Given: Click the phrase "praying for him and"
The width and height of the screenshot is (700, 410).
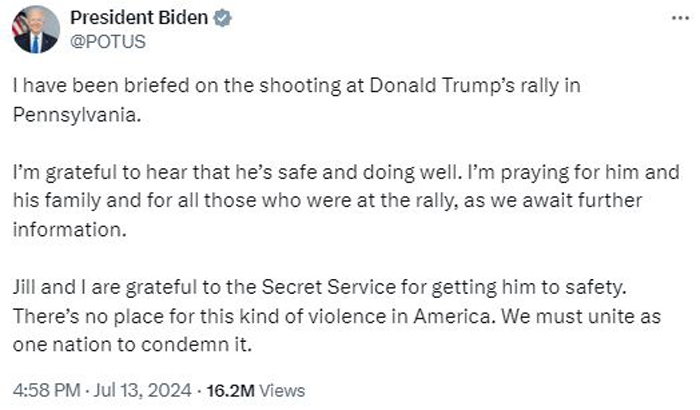Looking at the screenshot, I should [590, 172].
